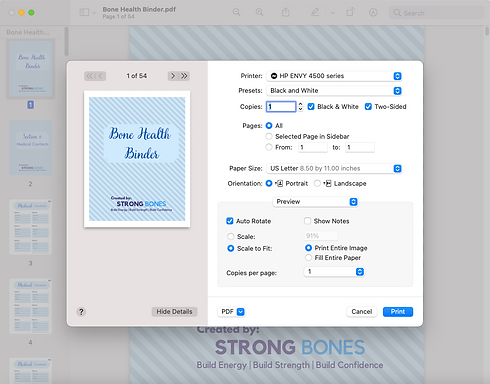The image size is (490, 384).
Task: Click the Print button
Action: (398, 312)
